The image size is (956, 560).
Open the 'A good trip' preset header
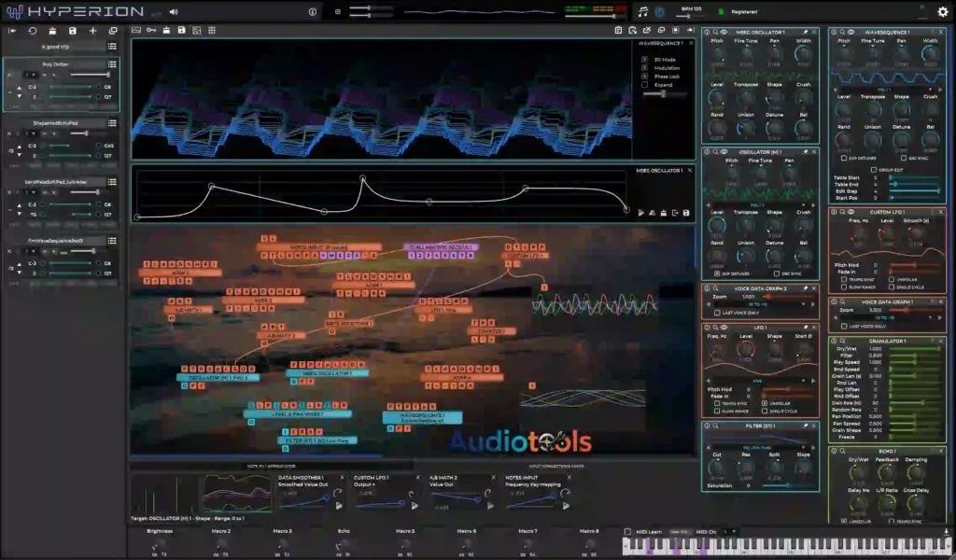click(x=58, y=46)
